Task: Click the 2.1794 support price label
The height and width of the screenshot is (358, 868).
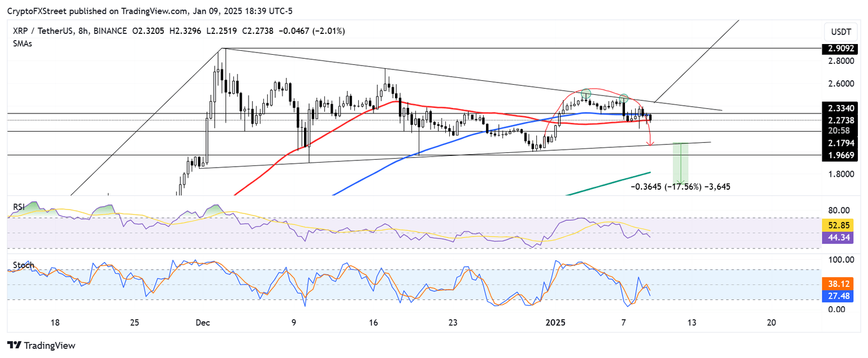Action: [x=840, y=143]
